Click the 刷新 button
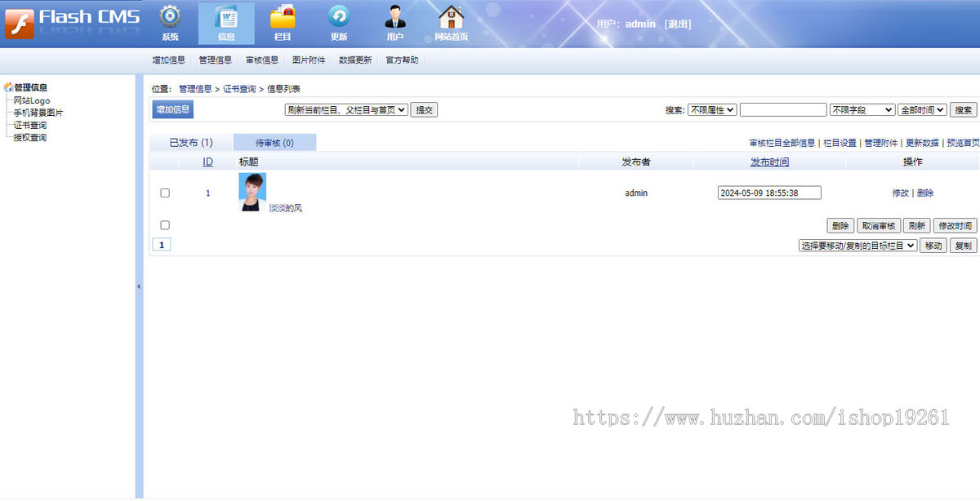 click(x=916, y=226)
